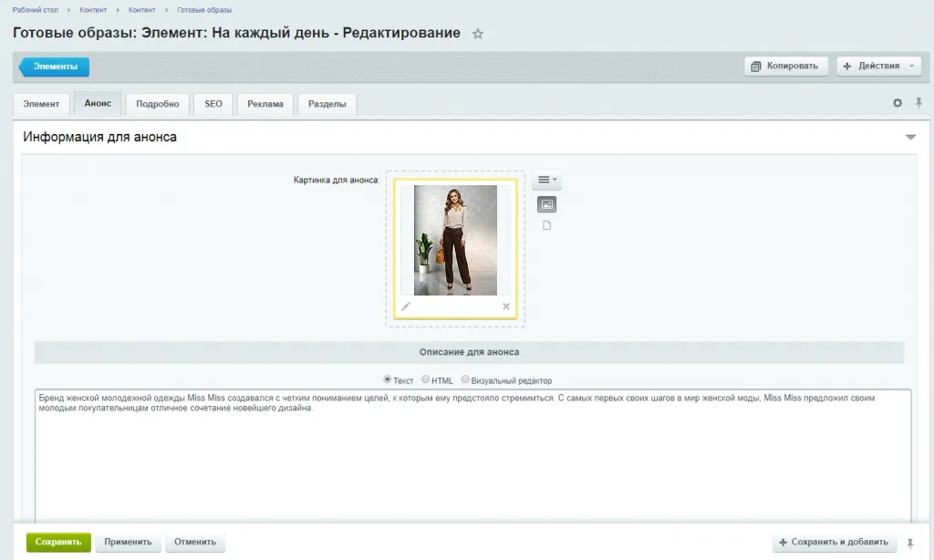Choose the Визуальный редактор radio option
This screenshot has height=560, width=934.
click(466, 379)
